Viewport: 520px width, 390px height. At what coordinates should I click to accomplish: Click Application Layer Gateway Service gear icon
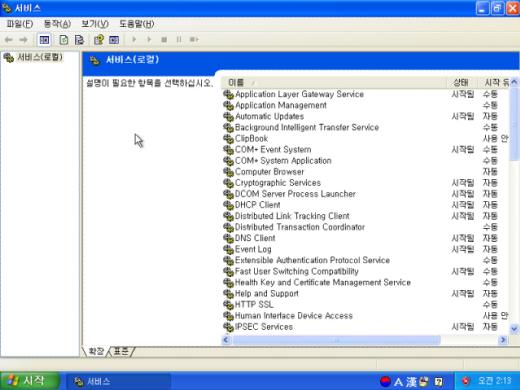[x=228, y=94]
